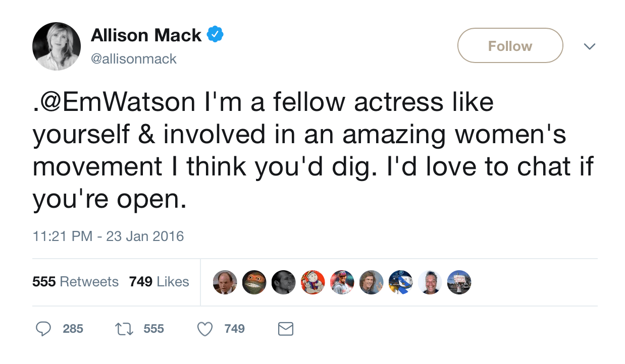Screen dimensions: 625x364
Task: Like the tweet with the heart icon
Action: 204,329
